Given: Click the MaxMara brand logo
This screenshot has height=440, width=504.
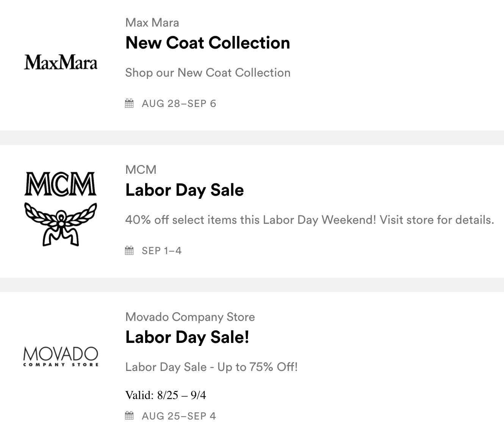Looking at the screenshot, I should [x=61, y=63].
